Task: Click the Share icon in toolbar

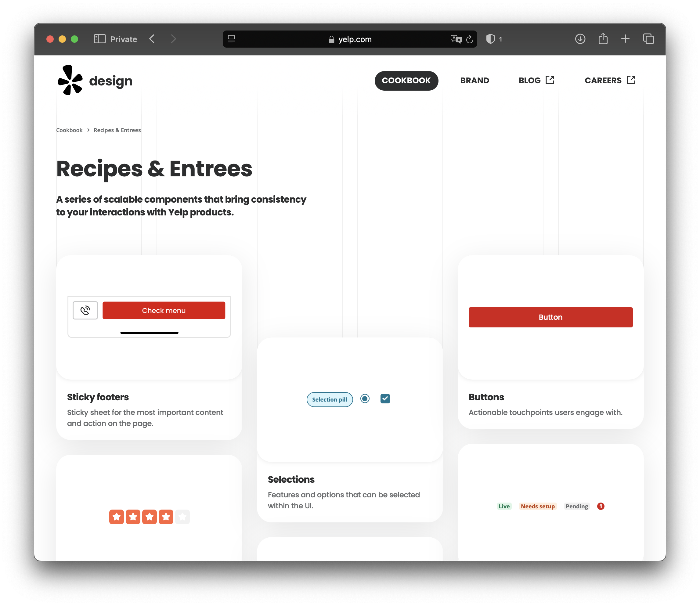Action: [x=603, y=39]
